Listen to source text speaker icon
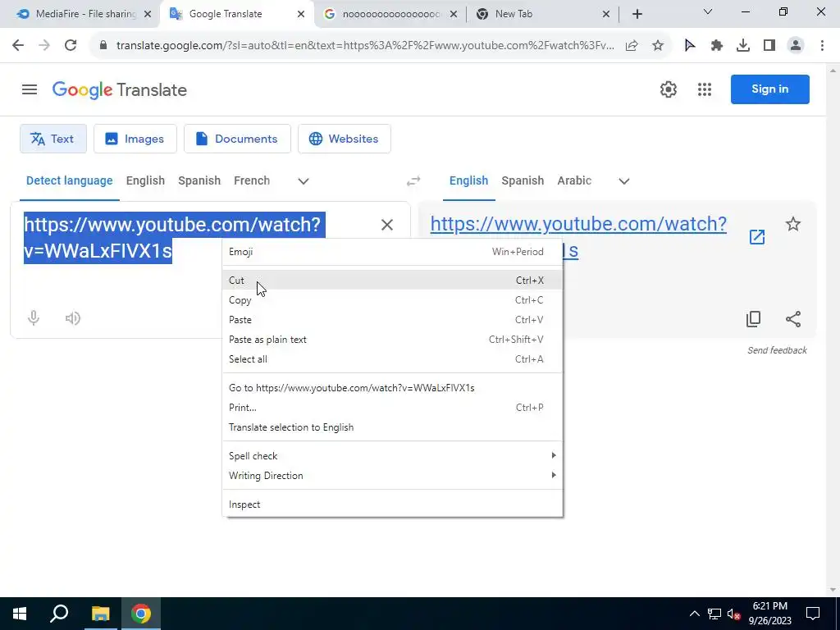The height and width of the screenshot is (630, 840). coord(73,318)
